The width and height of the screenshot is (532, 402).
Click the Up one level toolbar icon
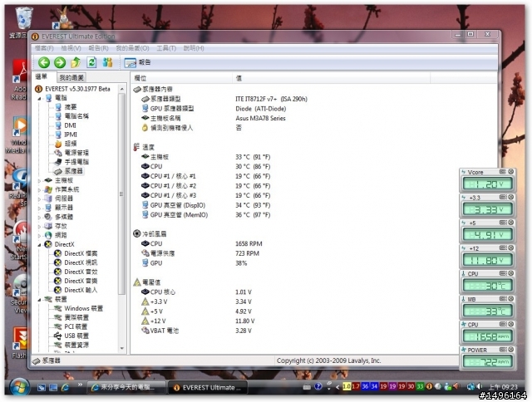point(76,62)
